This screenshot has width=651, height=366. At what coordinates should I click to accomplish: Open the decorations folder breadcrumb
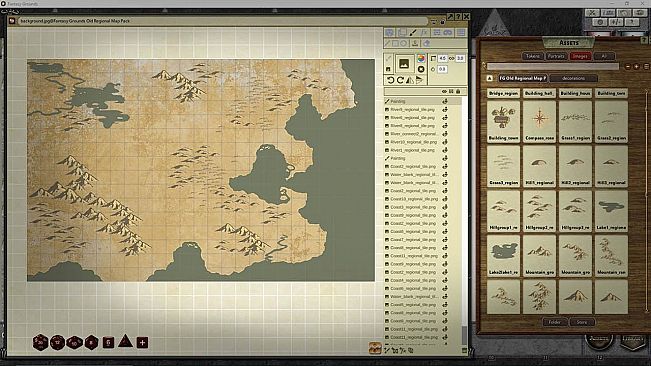tap(573, 78)
